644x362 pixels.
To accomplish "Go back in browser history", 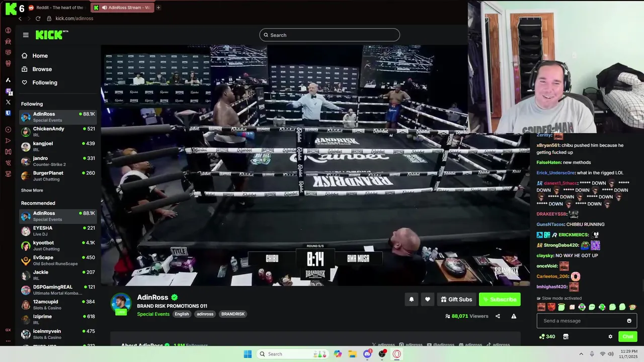I will point(20,19).
